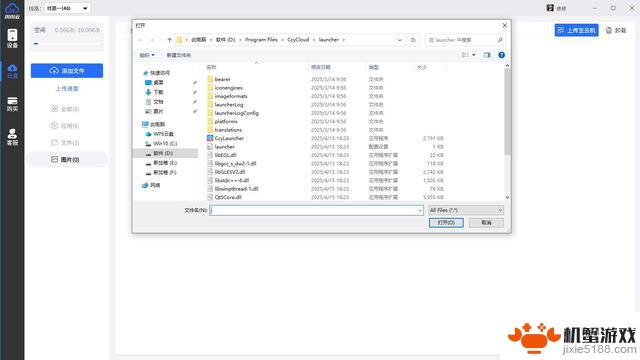Go back in the Open dialog navigation
Image resolution: width=640 pixels, height=360 pixels.
click(x=140, y=40)
